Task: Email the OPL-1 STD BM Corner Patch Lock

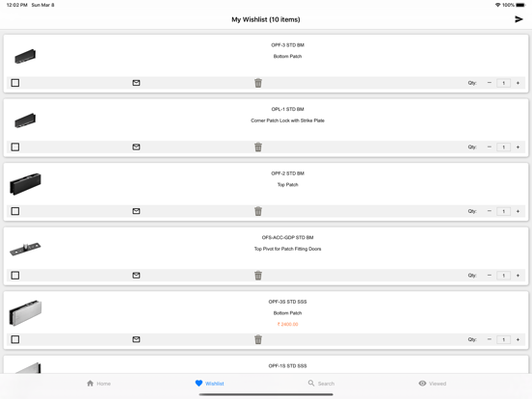Action: tap(136, 146)
